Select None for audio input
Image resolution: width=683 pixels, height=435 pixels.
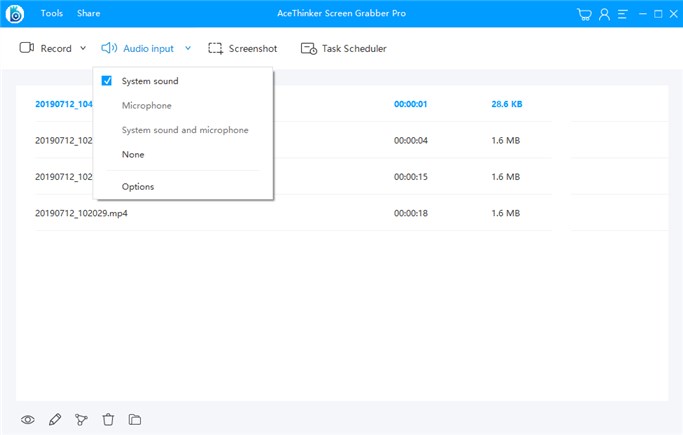pyautogui.click(x=133, y=154)
